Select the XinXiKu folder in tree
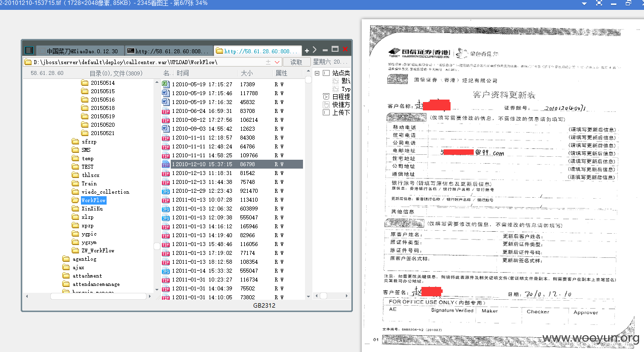This screenshot has height=352, width=644. pos(87,209)
